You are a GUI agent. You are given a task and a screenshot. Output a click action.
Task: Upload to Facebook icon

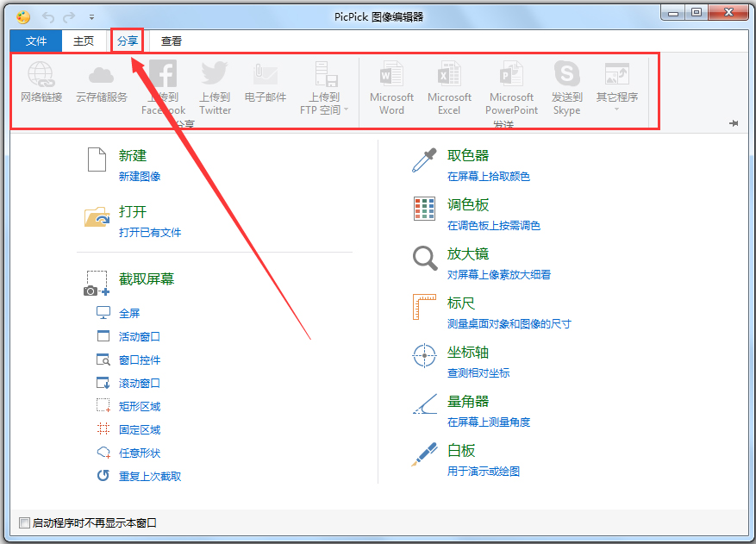(163, 74)
